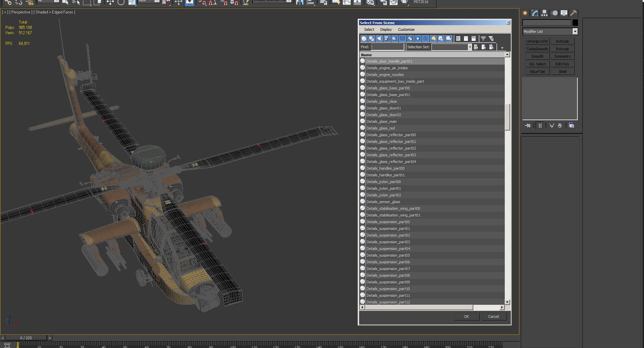Screen dimensions: 644x348
Task: Open the Create panel tab
Action: [526, 13]
